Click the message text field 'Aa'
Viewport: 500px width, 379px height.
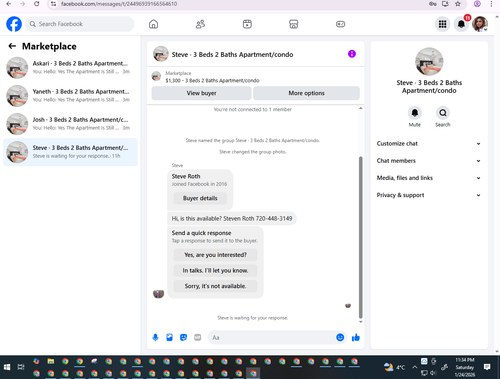(272, 337)
